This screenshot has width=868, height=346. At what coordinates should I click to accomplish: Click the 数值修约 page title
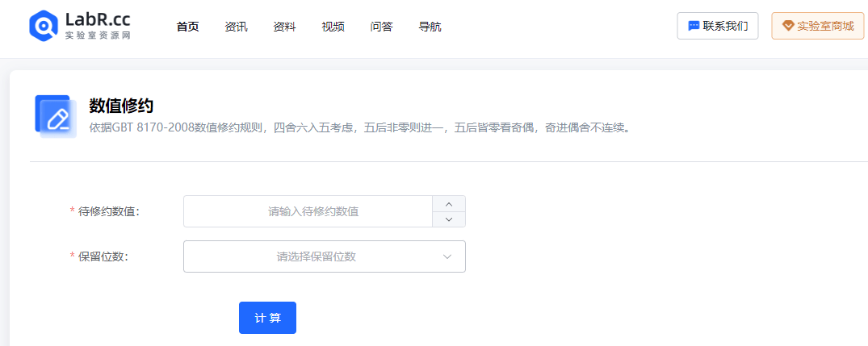[x=121, y=106]
